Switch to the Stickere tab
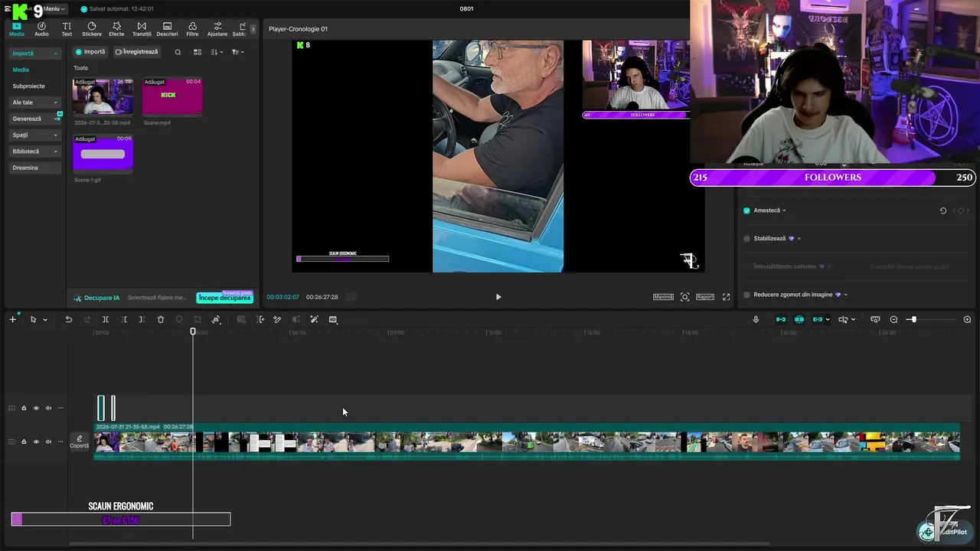 [x=92, y=29]
